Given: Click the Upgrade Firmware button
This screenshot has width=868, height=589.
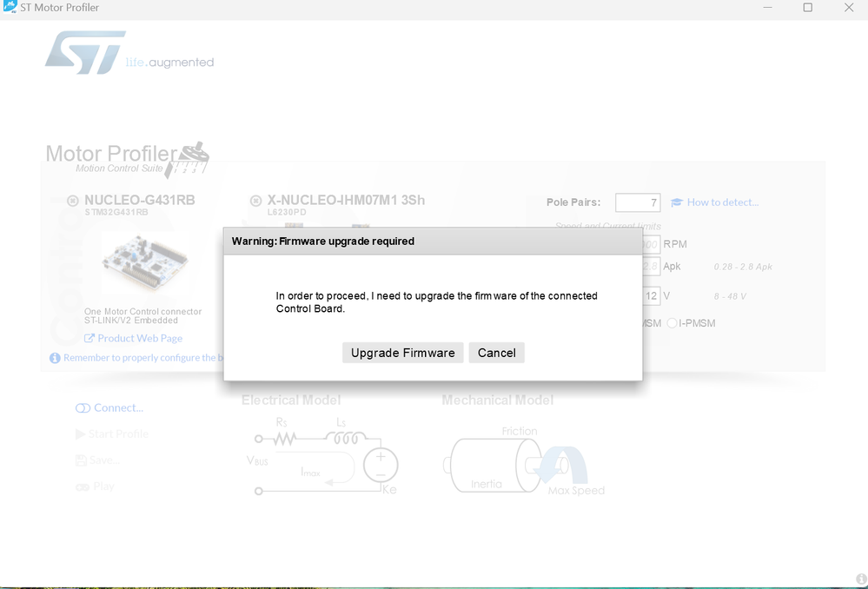Looking at the screenshot, I should click(402, 353).
